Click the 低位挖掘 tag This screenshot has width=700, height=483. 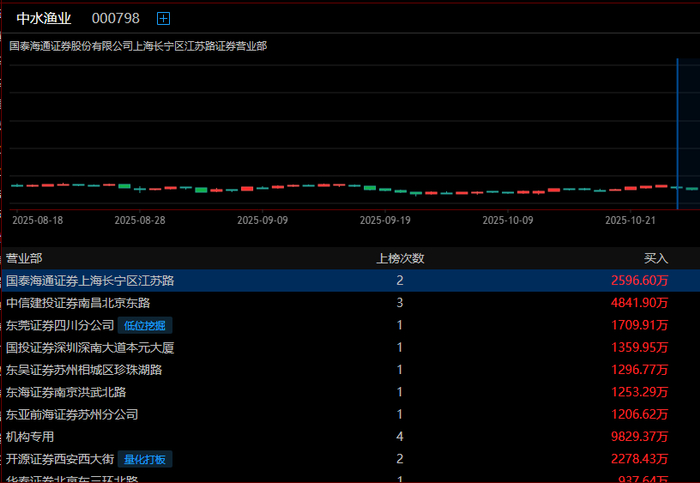click(x=145, y=325)
